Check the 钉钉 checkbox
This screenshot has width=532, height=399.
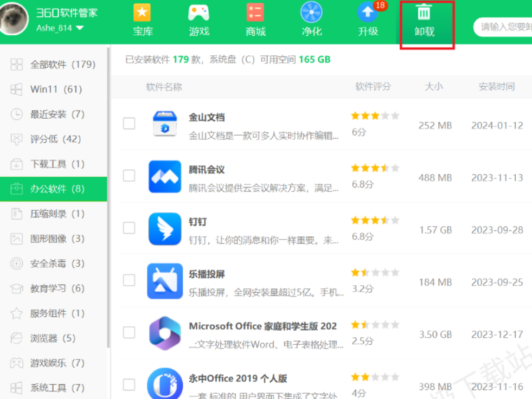click(x=129, y=228)
